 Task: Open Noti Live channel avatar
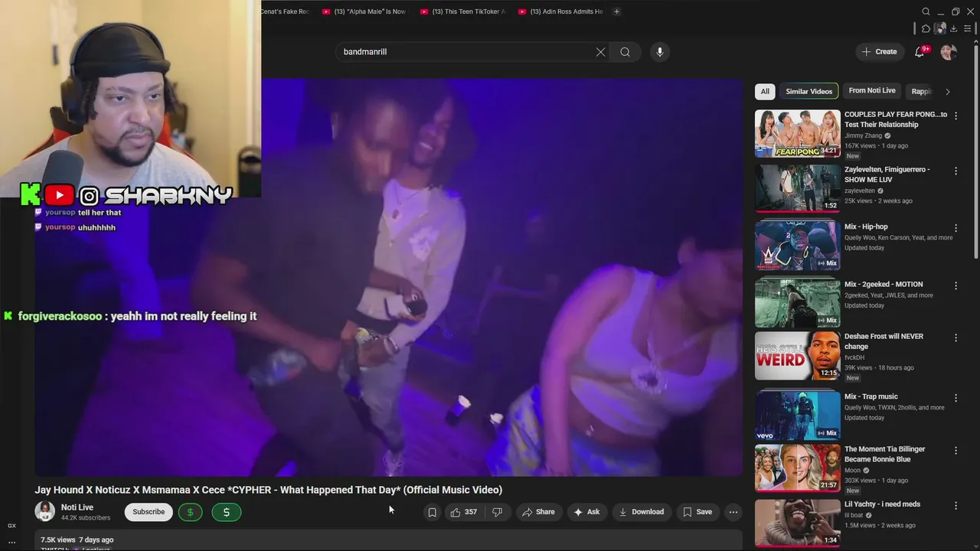44,512
